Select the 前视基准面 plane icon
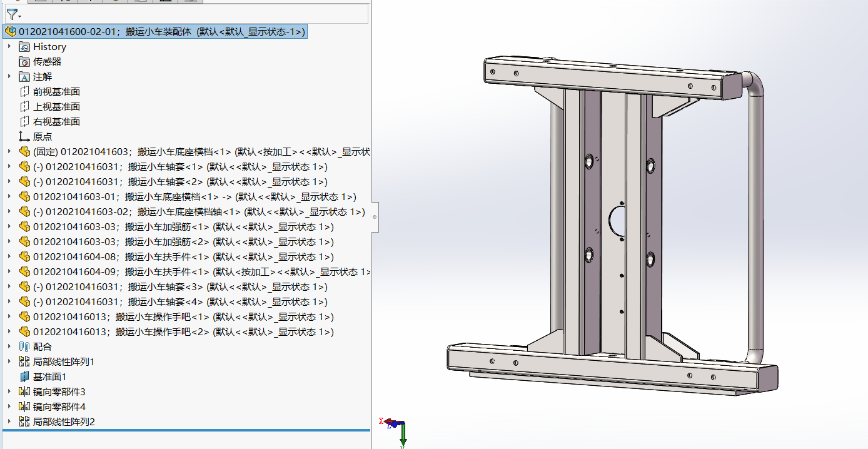This screenshot has height=449, width=868. 24,92
